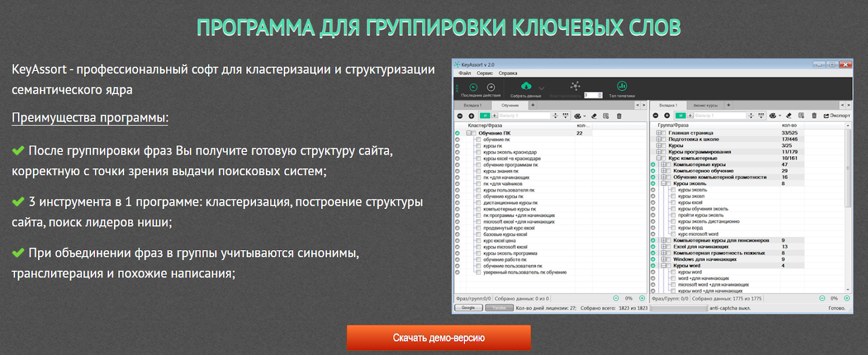This screenshot has width=868, height=355.
Task: Click the plus expand-all icon in left panel
Action: (471, 116)
